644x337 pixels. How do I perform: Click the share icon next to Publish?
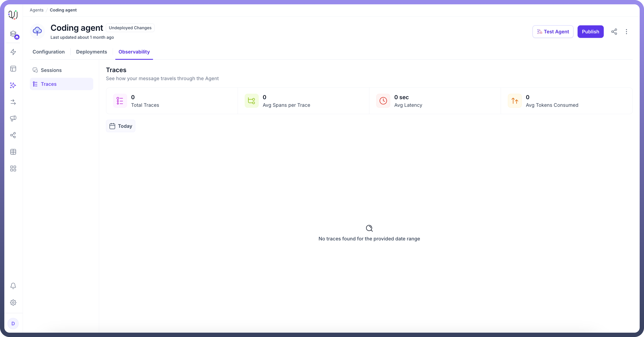(614, 32)
